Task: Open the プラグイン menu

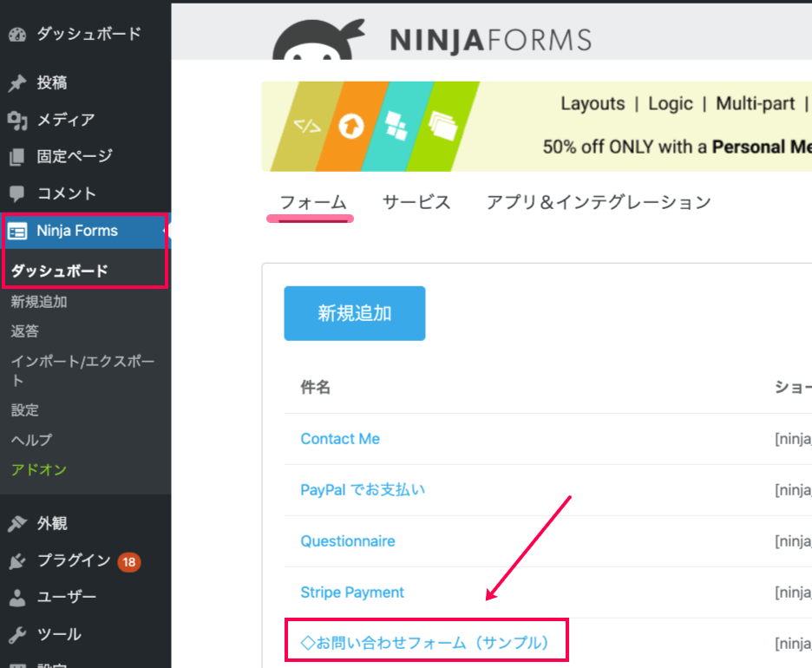Action: pyautogui.click(x=74, y=560)
